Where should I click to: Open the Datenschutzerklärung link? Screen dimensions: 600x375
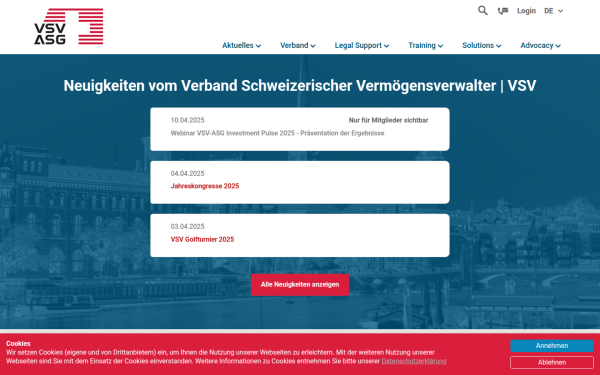click(x=414, y=361)
